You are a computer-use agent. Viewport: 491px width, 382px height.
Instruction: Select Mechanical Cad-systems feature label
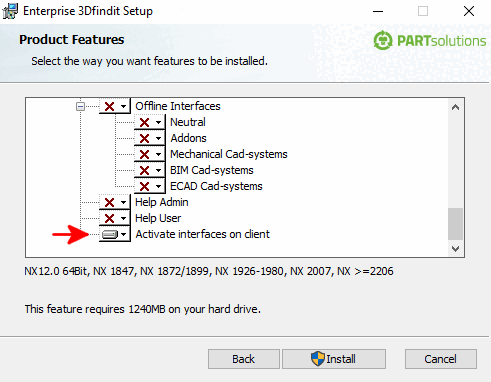point(229,154)
